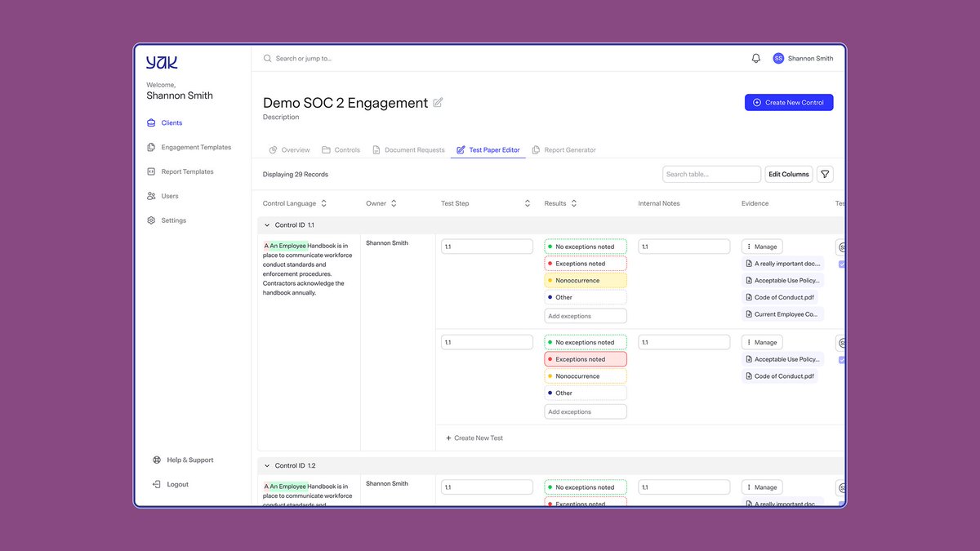Click the Internal Notes field in Control 1.1's second test
The image size is (980, 551).
pos(684,343)
